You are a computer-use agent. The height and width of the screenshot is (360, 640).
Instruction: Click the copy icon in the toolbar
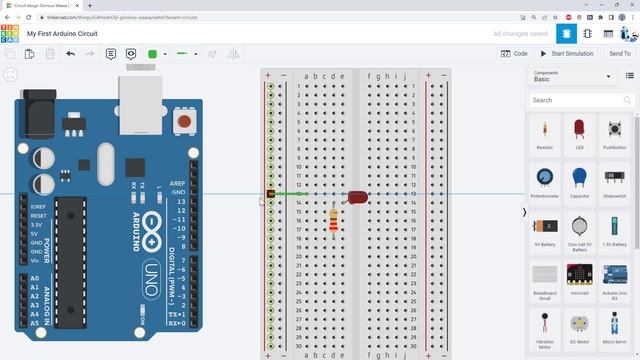click(10, 54)
